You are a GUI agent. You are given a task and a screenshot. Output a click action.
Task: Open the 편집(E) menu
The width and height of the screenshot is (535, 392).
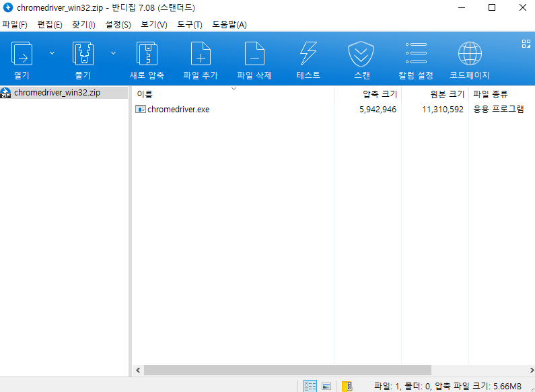(x=50, y=25)
